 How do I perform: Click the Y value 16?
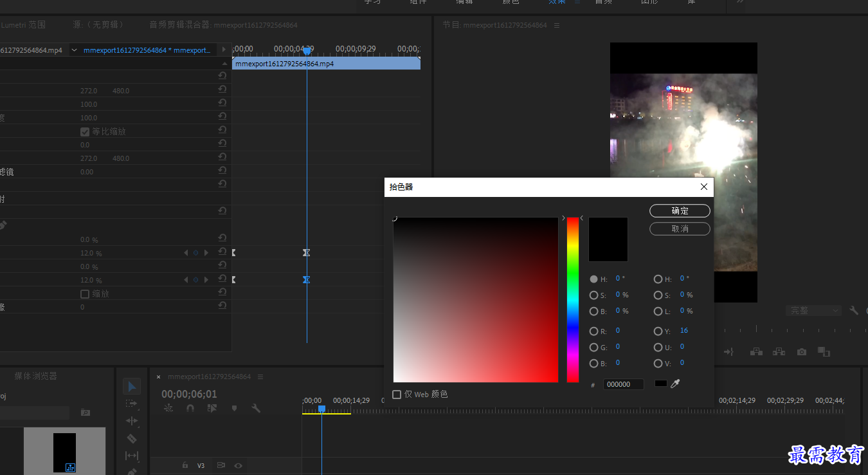[x=683, y=331]
